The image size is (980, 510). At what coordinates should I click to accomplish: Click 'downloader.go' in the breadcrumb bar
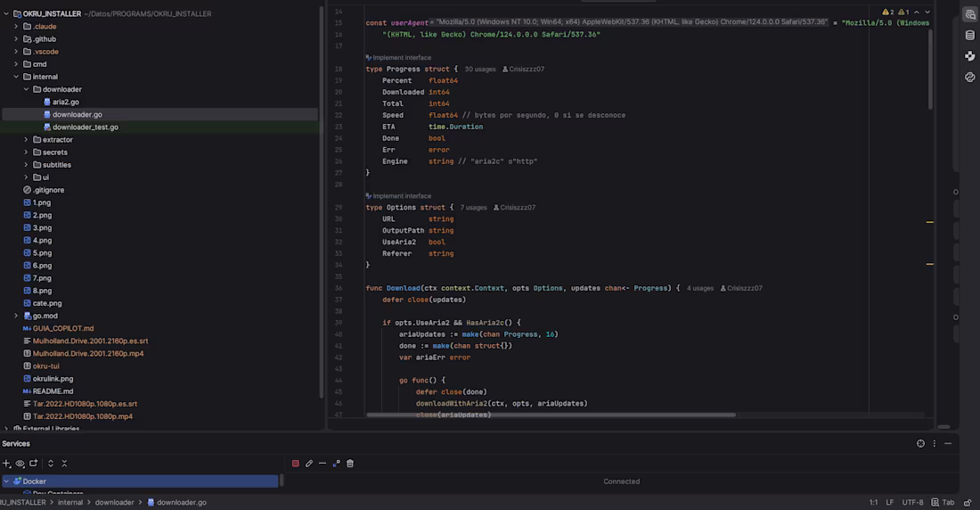(x=181, y=503)
